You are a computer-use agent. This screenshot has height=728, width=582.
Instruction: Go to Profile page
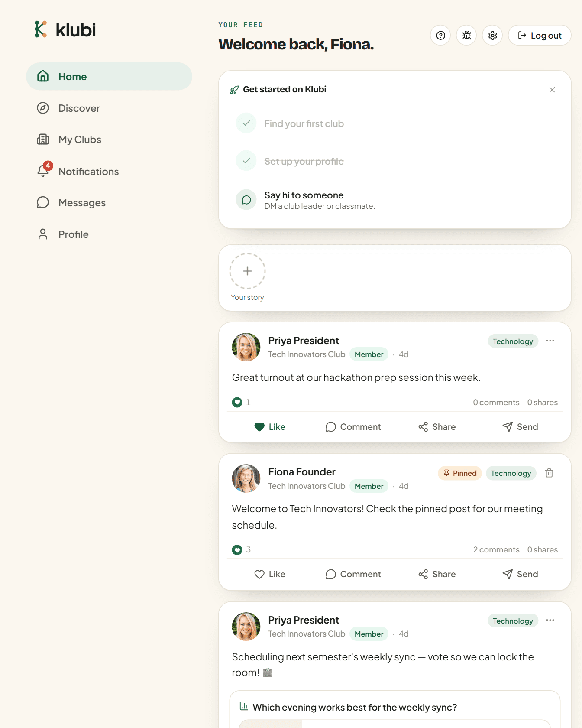(x=109, y=234)
